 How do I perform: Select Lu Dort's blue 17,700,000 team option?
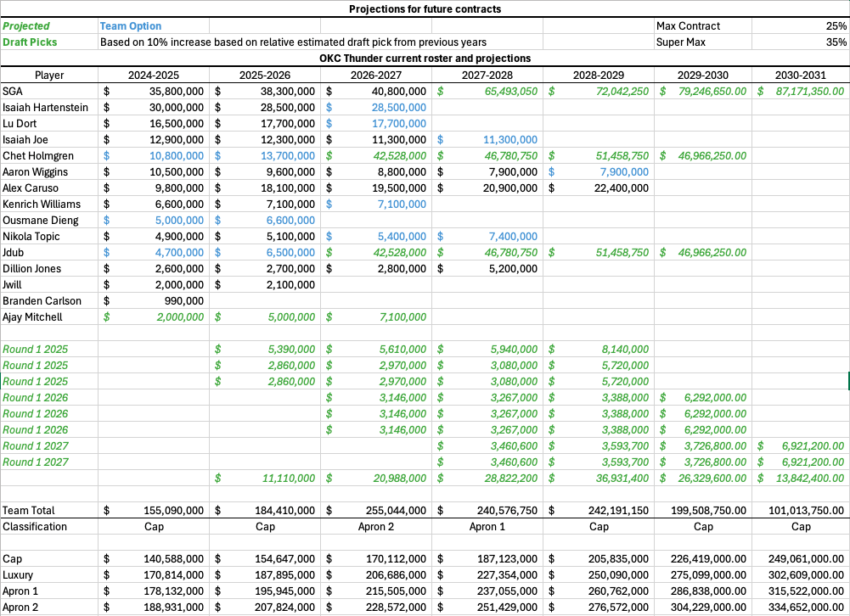pos(376,124)
